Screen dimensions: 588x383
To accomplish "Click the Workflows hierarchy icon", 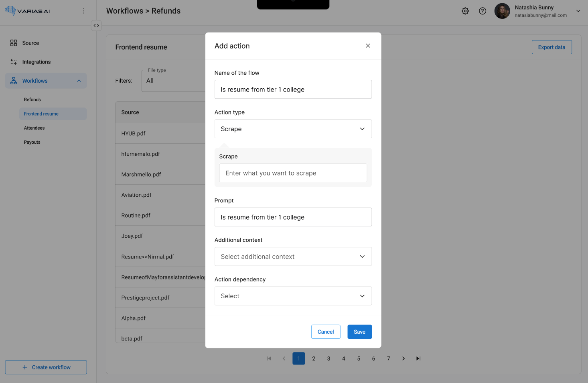I will pyautogui.click(x=14, y=81).
